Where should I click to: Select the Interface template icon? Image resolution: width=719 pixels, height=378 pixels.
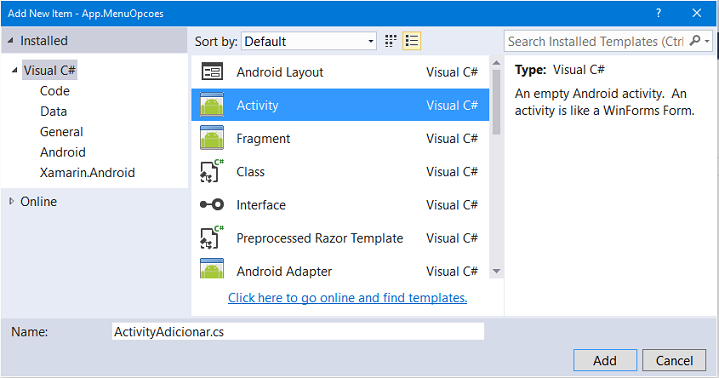coord(212,205)
